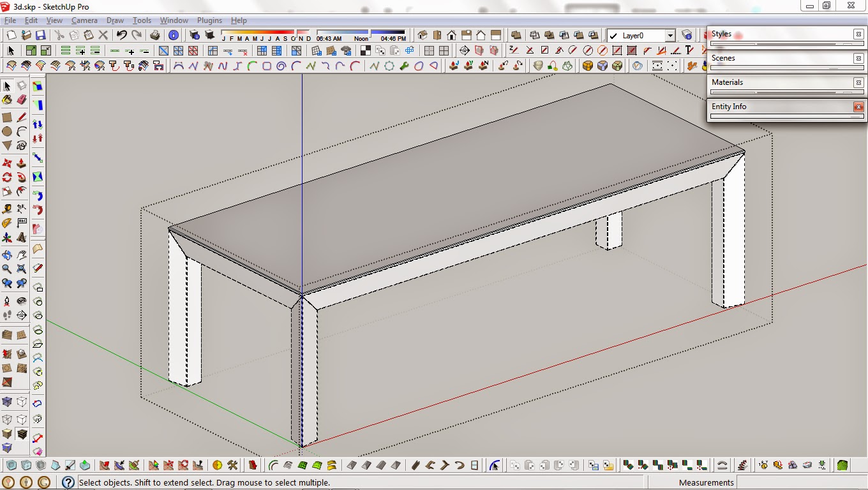Choose the Circle tool
Screen dimensions: 868x490
[x=6, y=131]
